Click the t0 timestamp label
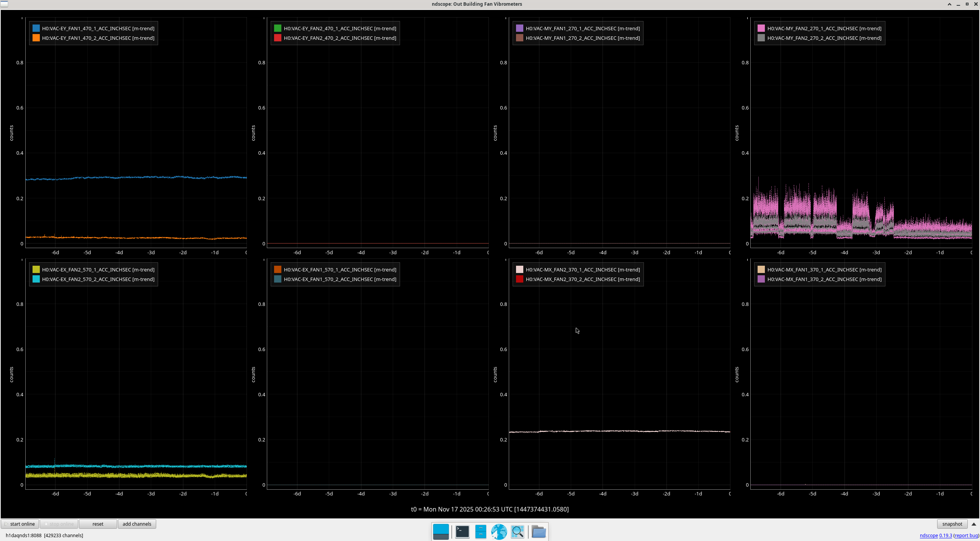 click(490, 509)
